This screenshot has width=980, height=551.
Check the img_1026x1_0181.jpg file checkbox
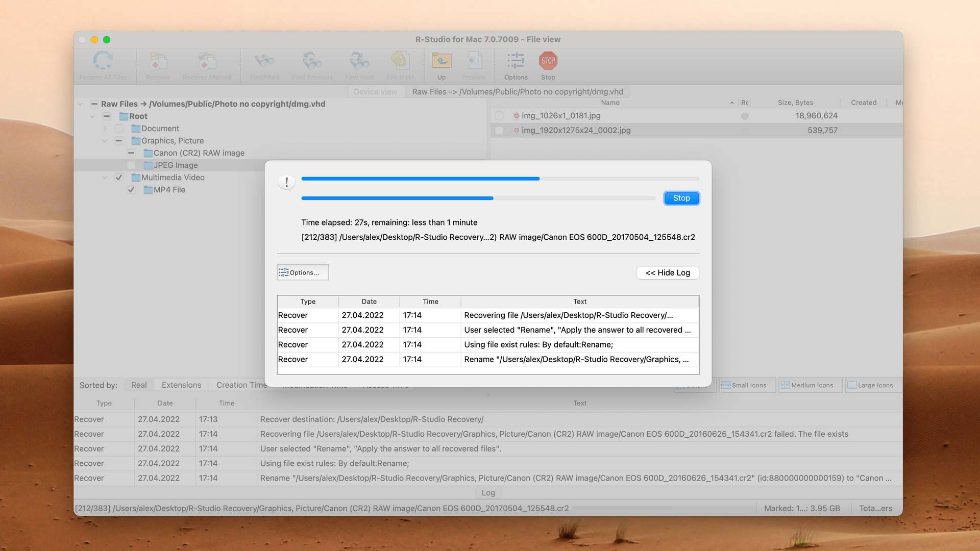tap(499, 116)
